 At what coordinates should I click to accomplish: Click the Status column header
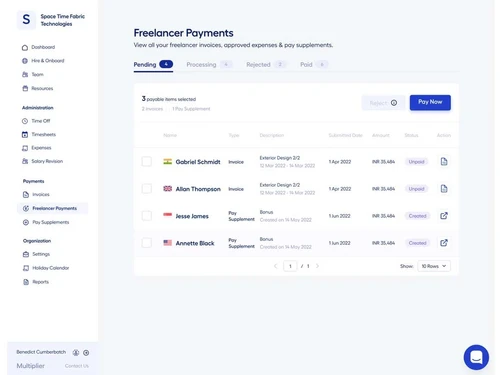pos(411,135)
